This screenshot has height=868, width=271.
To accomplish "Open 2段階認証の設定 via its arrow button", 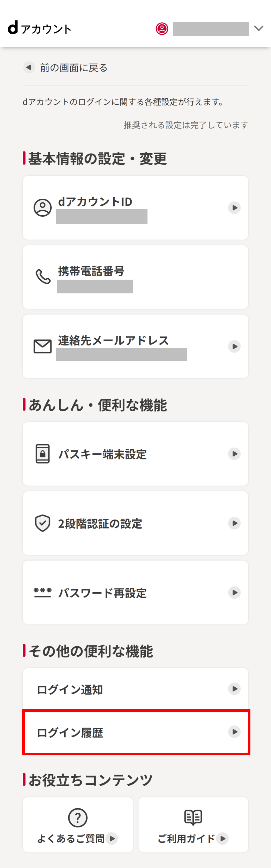I will (x=235, y=523).
